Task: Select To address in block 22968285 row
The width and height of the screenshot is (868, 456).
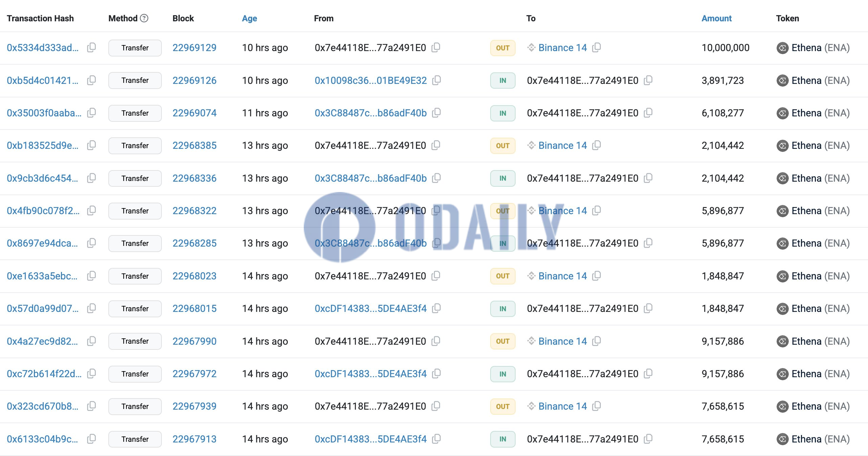Action: (x=583, y=243)
